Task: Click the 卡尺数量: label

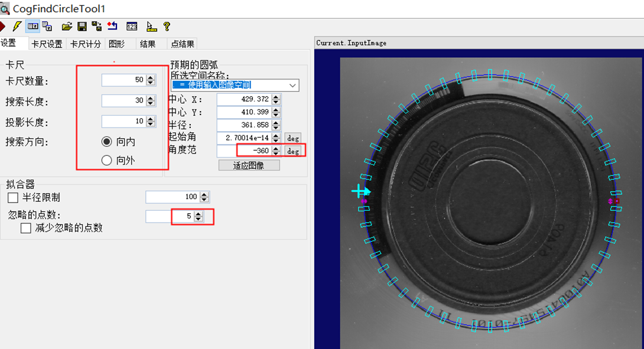Action: tap(27, 81)
